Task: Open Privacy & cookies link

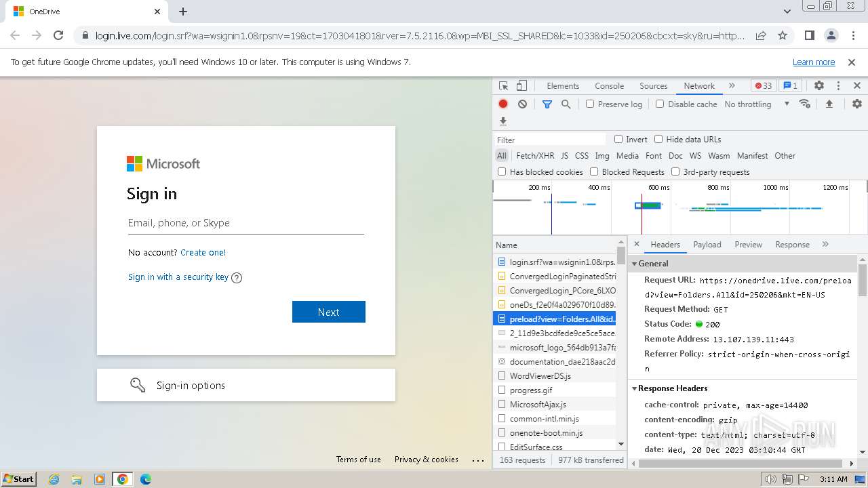Action: point(427,459)
